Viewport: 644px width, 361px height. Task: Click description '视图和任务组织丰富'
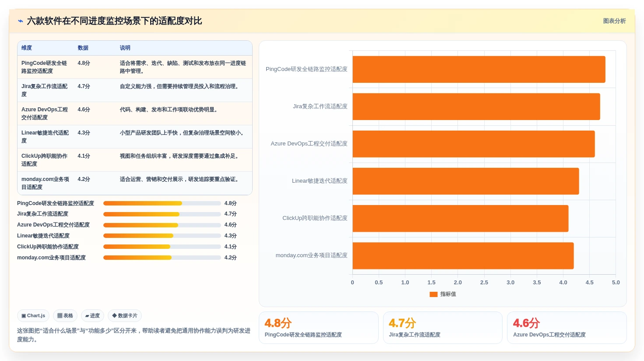[180, 156]
